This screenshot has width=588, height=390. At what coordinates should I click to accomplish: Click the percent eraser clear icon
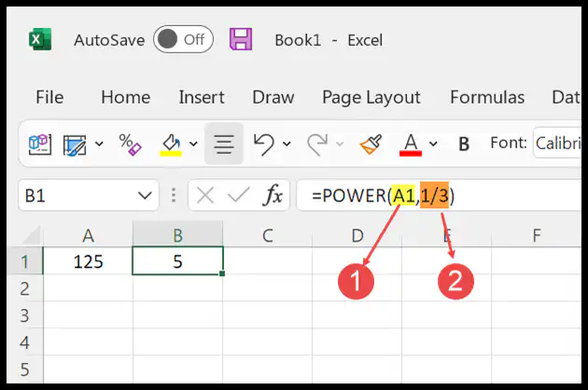pyautogui.click(x=130, y=144)
